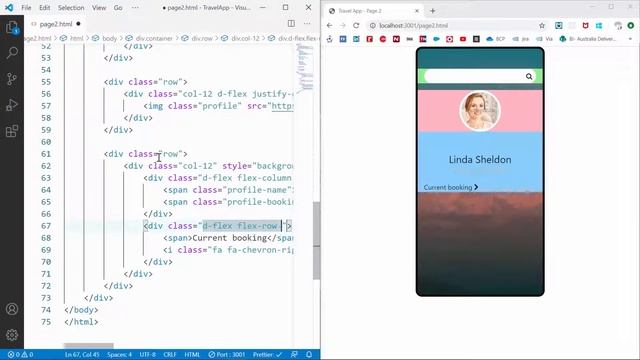This screenshot has height=360, width=640.
Task: Open the Explorer view in activity bar
Action: pyautogui.click(x=12, y=27)
